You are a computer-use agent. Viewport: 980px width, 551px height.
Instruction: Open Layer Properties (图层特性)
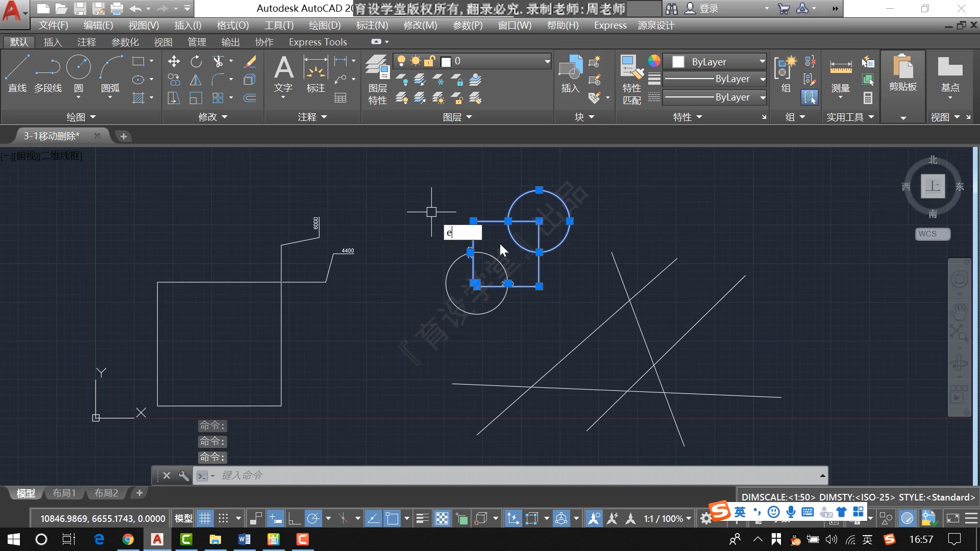coord(377,79)
